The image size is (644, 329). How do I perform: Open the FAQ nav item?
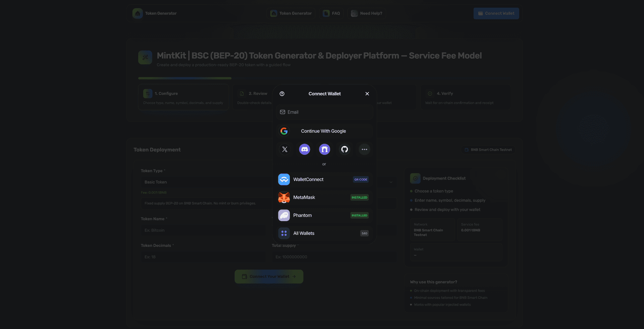331,13
